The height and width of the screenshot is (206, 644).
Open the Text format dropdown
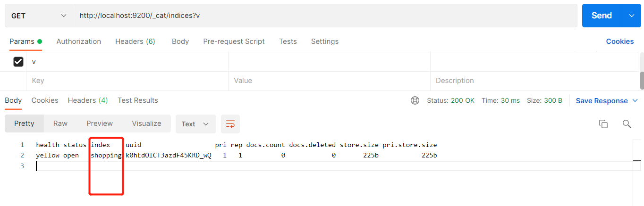click(x=195, y=124)
